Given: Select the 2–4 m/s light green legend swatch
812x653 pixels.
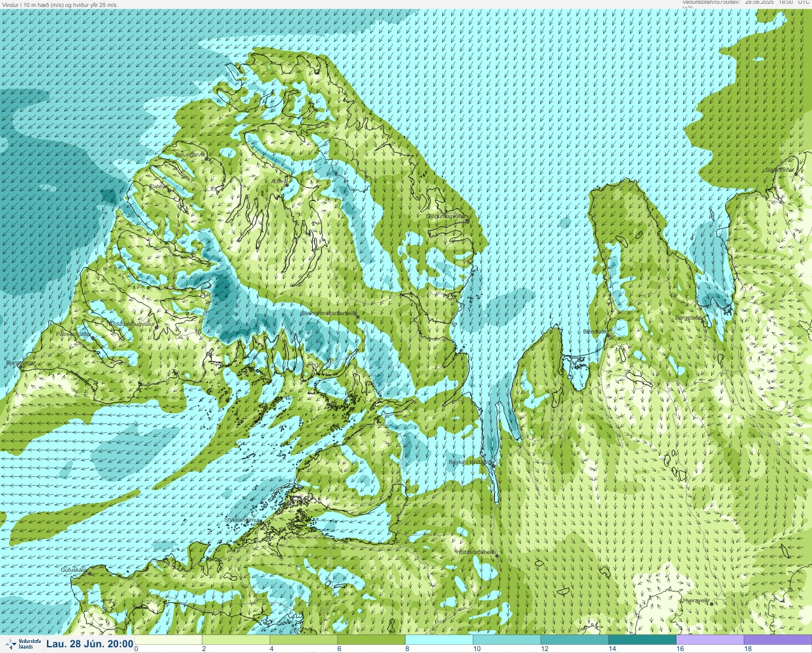Looking at the screenshot, I should (236, 640).
